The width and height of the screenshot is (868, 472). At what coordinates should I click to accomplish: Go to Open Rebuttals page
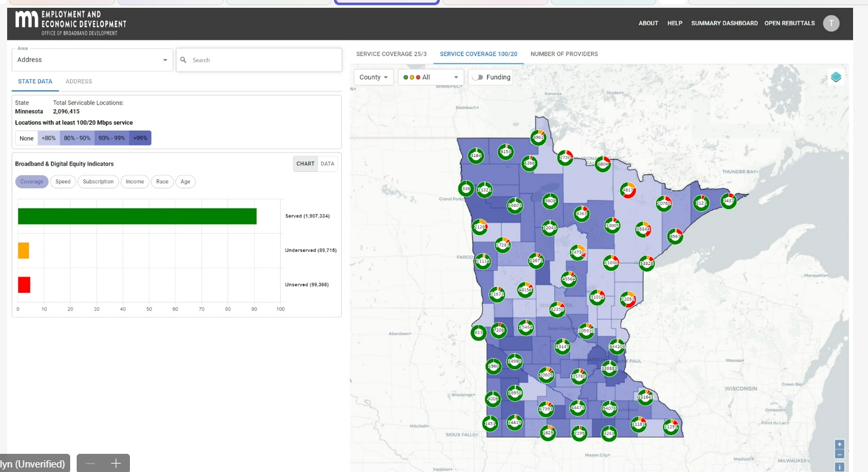point(789,23)
